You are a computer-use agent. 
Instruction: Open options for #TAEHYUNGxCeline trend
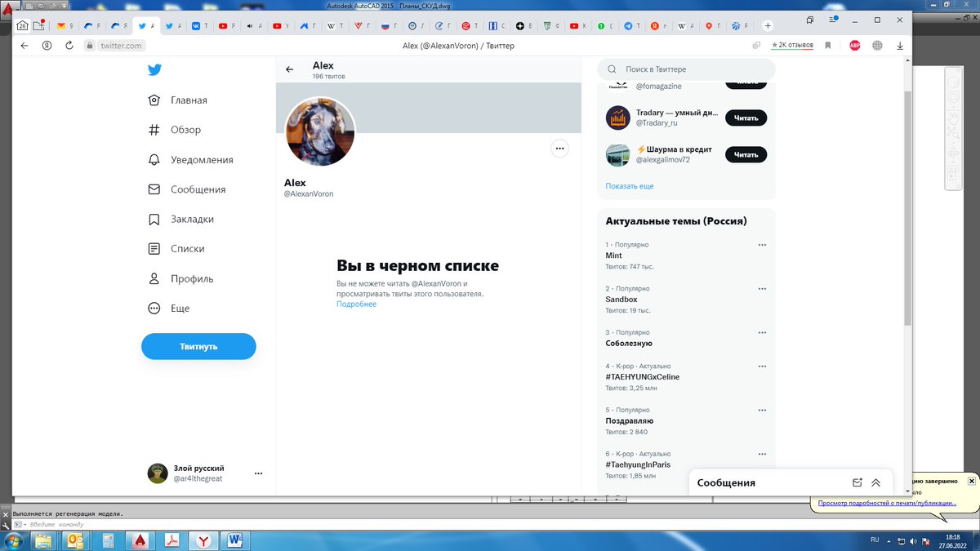coord(762,366)
